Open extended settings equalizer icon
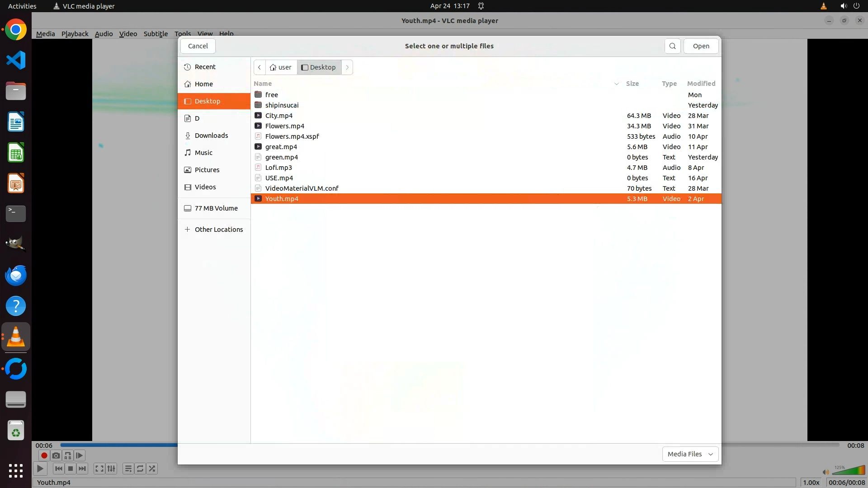Screen dimensions: 868x488 pos(111,469)
